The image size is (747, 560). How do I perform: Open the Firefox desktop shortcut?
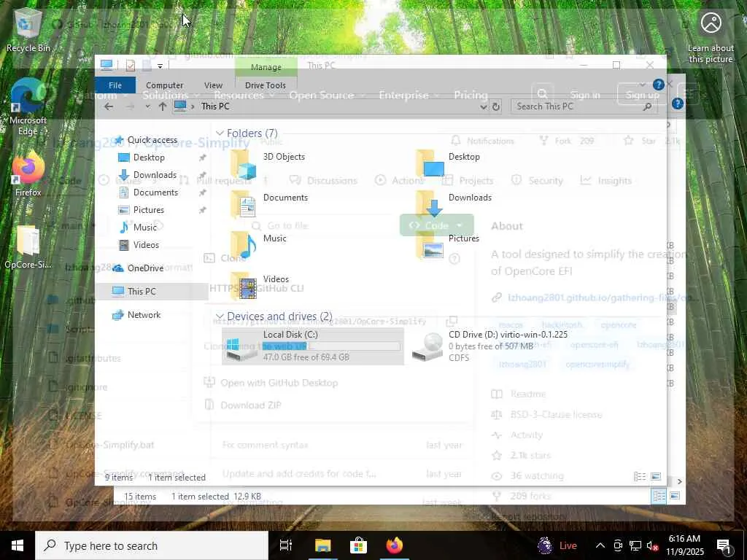tap(28, 174)
